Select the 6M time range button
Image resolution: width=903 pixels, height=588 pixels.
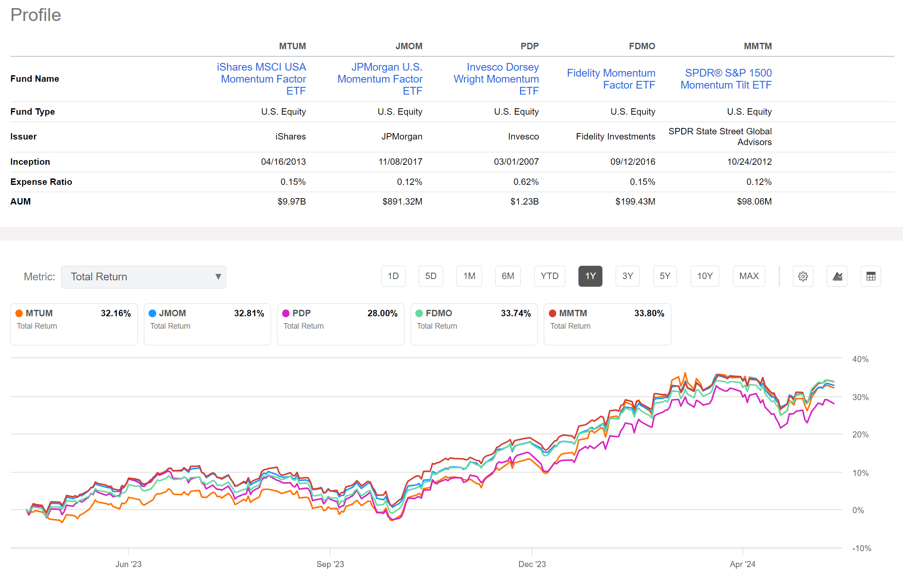(x=508, y=276)
